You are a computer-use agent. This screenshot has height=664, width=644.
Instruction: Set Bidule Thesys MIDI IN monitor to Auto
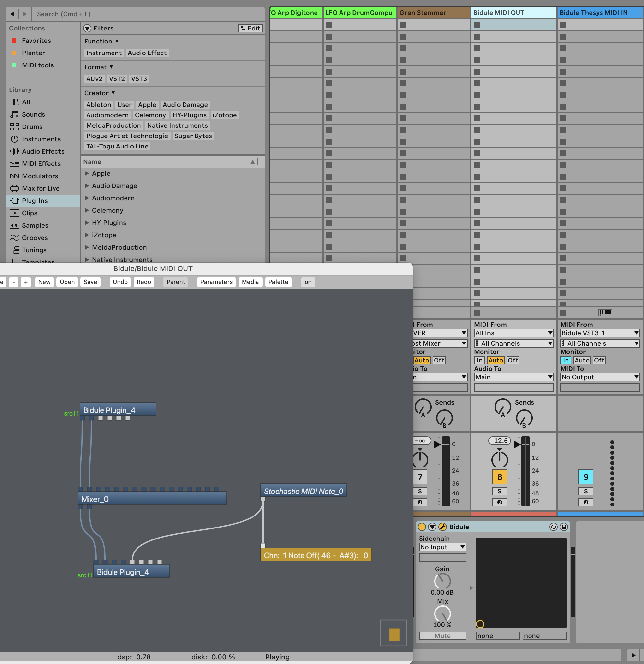pyautogui.click(x=582, y=360)
